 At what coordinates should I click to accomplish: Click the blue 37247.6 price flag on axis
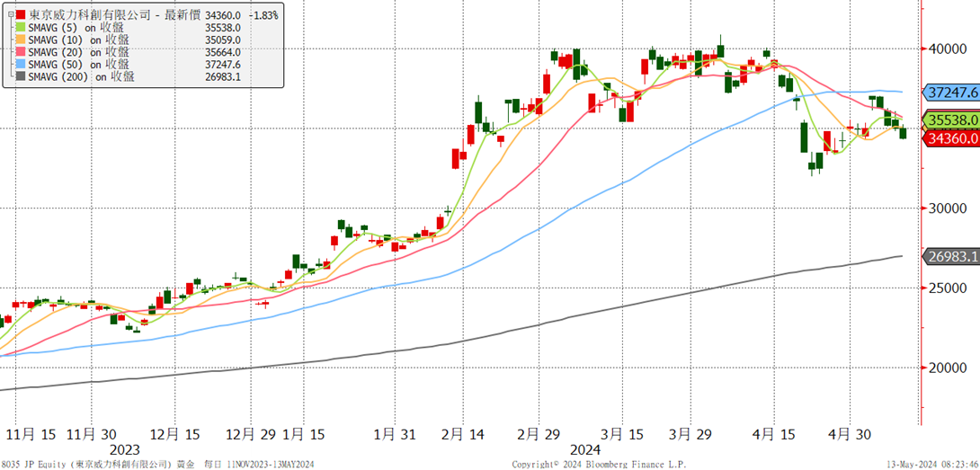point(950,93)
